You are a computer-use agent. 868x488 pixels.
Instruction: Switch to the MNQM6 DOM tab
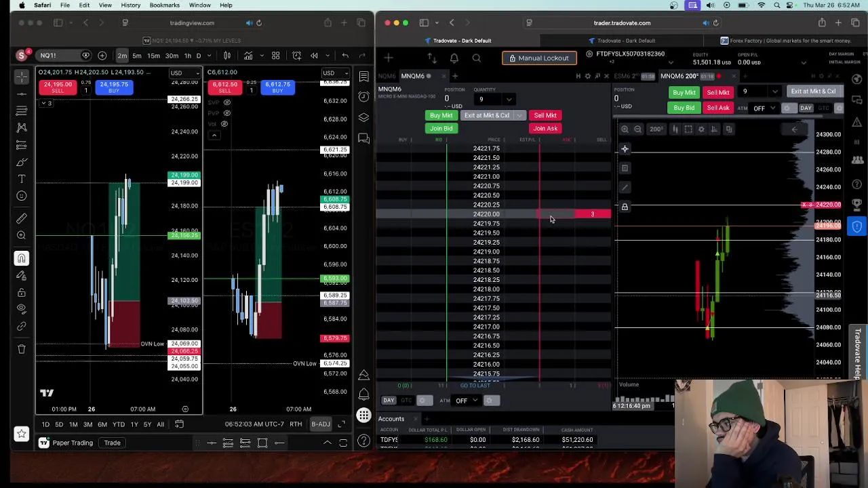click(413, 76)
